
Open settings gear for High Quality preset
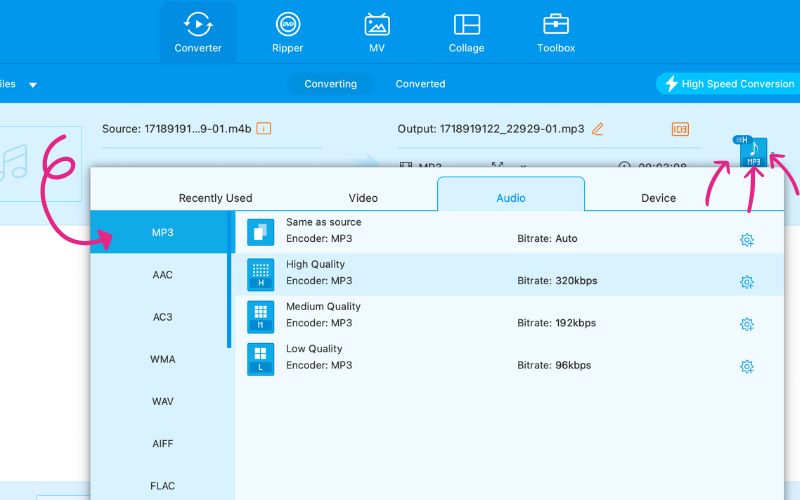coord(746,282)
